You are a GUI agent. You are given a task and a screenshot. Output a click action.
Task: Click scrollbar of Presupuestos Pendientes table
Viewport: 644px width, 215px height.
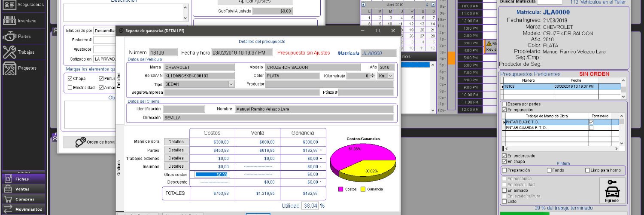tap(623, 89)
